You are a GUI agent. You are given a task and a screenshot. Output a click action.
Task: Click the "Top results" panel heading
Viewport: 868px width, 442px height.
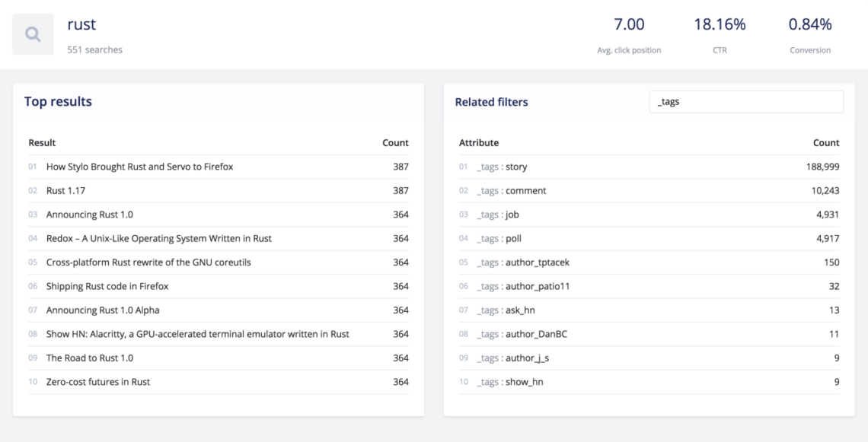[59, 100]
